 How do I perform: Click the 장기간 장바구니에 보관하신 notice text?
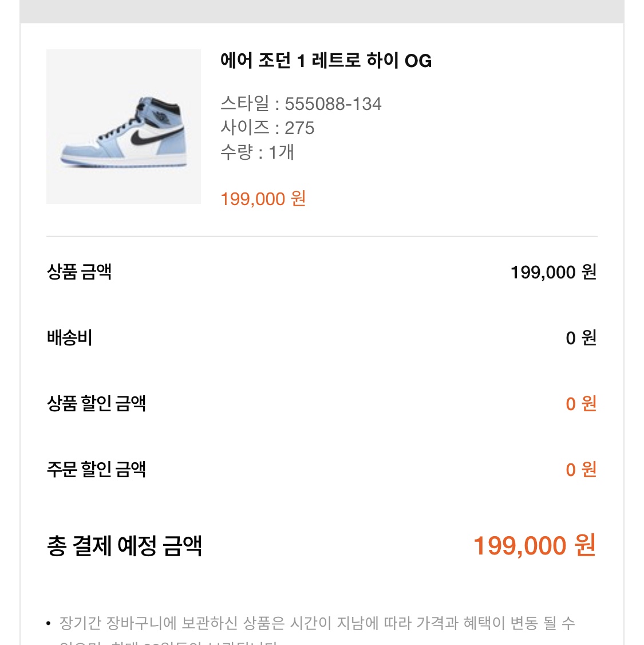pos(317,623)
